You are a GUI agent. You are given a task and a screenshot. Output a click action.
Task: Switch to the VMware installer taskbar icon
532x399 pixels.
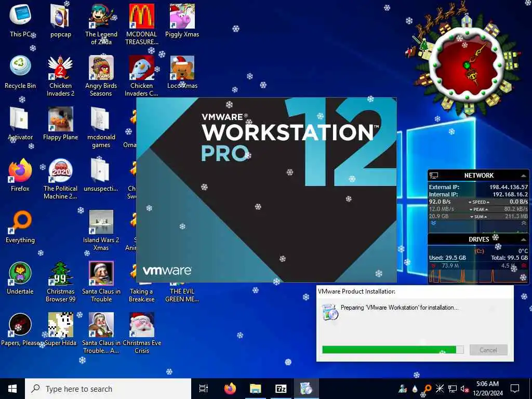coord(305,389)
